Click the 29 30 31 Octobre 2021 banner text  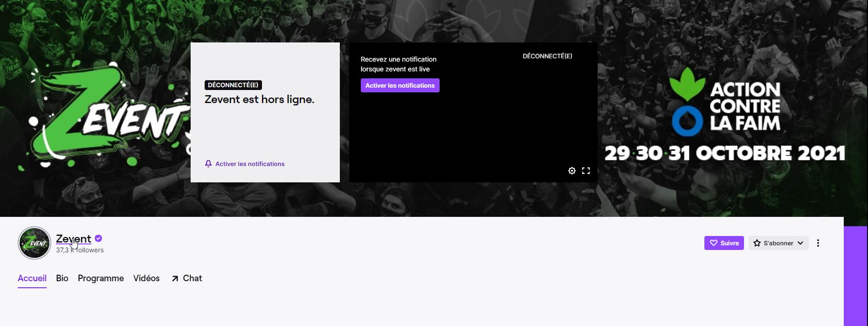(724, 153)
